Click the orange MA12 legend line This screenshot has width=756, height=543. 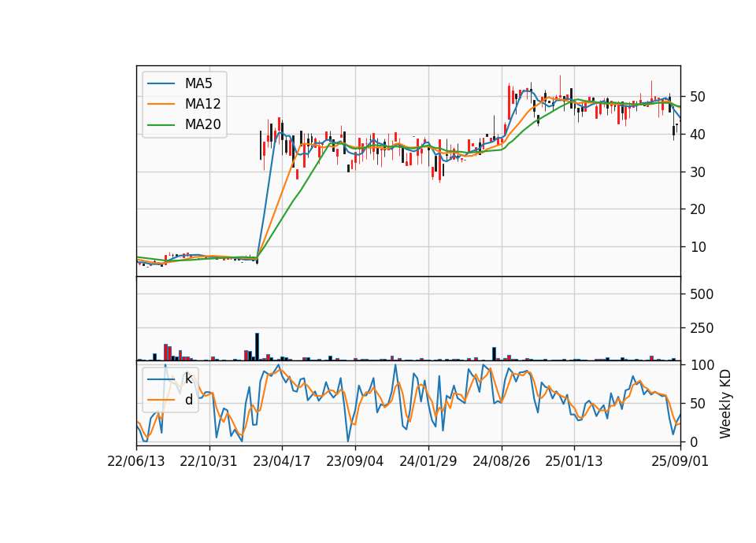pos(161,104)
